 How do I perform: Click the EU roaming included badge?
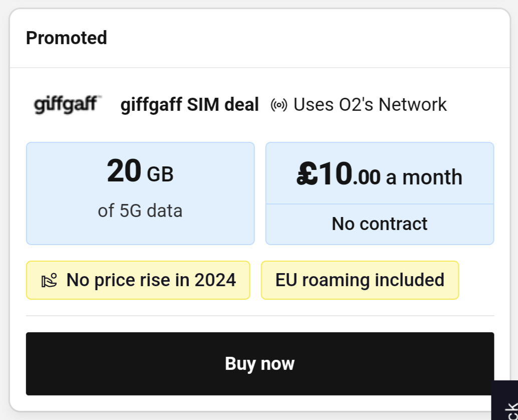click(x=360, y=280)
